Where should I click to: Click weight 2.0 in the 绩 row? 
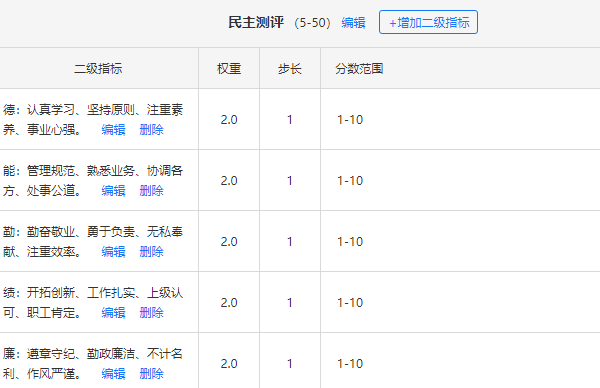point(229,303)
